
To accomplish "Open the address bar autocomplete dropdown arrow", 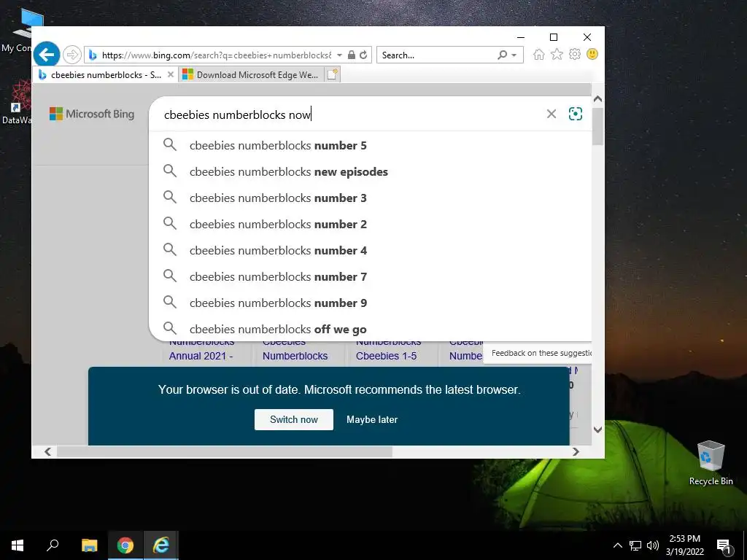I will (339, 55).
